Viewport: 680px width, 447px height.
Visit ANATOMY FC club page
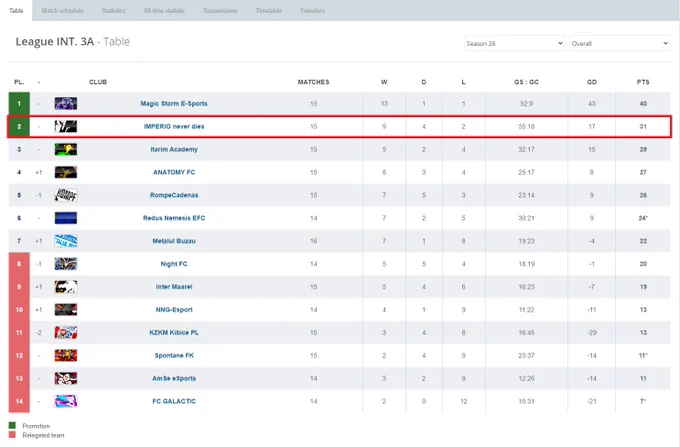(x=174, y=173)
